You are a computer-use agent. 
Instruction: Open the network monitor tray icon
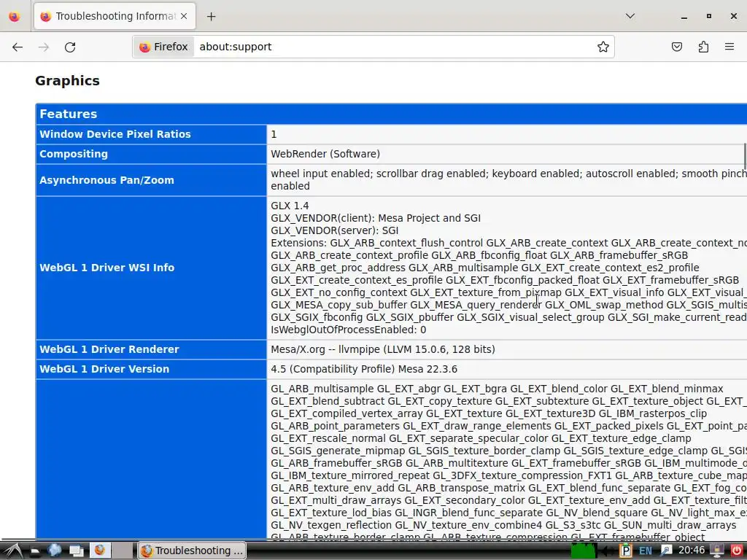(x=717, y=551)
